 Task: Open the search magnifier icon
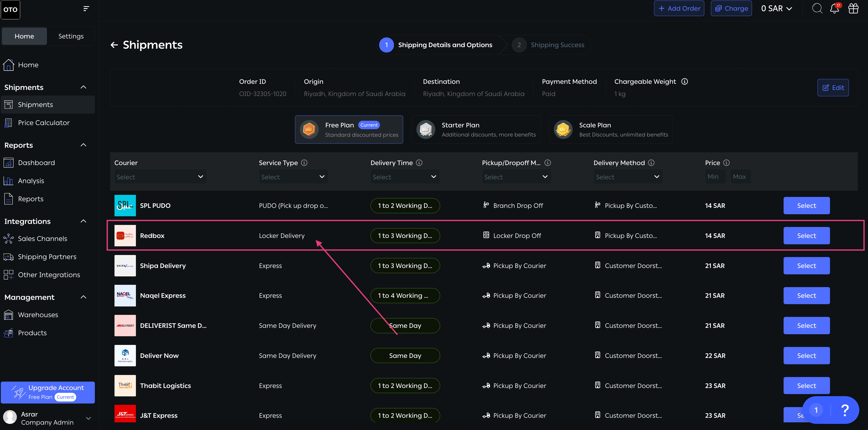pyautogui.click(x=817, y=8)
